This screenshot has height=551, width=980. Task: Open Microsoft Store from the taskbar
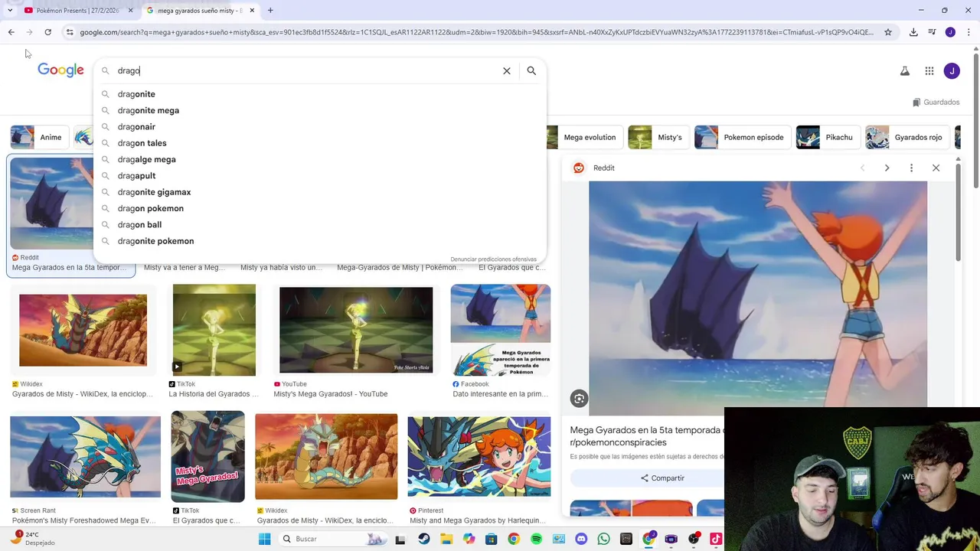coord(491,539)
